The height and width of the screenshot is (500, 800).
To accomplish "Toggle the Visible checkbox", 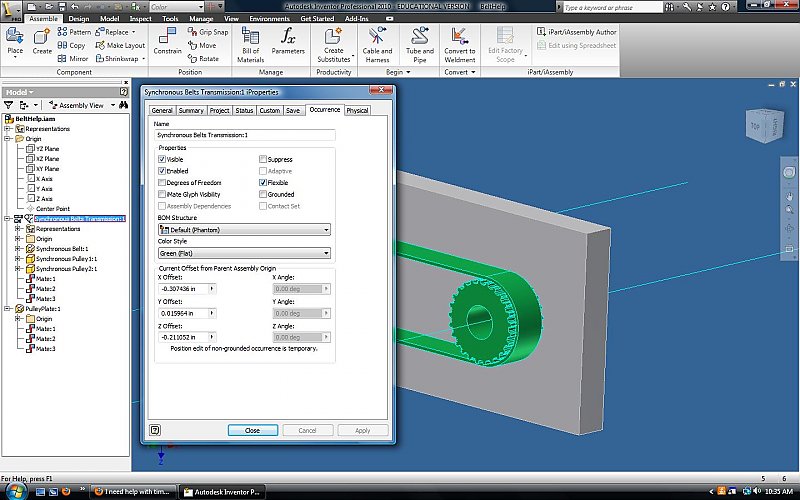I will 162,159.
